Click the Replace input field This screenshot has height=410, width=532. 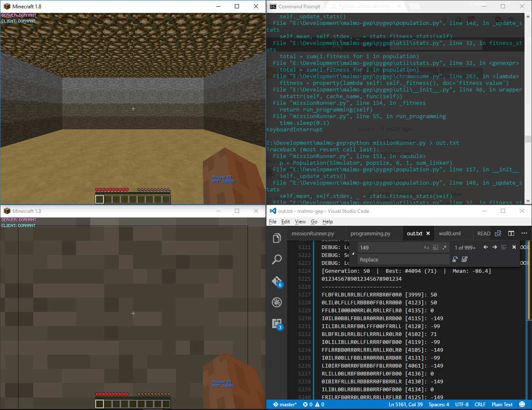[x=403, y=259]
